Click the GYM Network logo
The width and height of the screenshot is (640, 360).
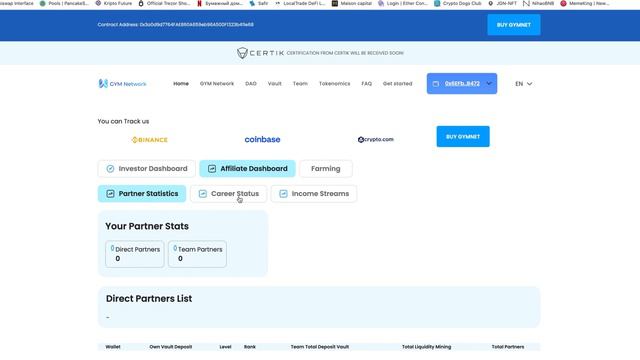point(122,84)
